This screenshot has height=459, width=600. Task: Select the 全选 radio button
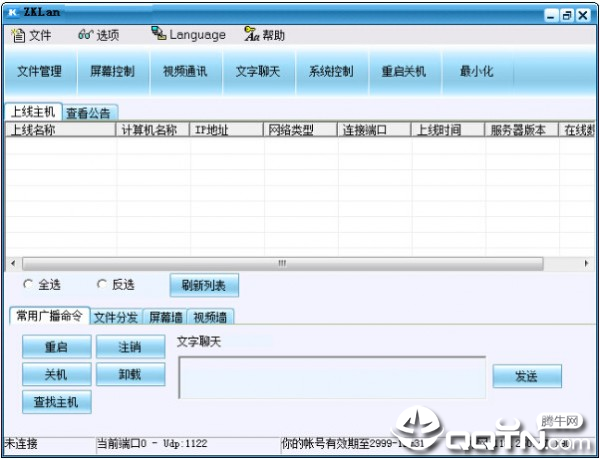[28, 284]
